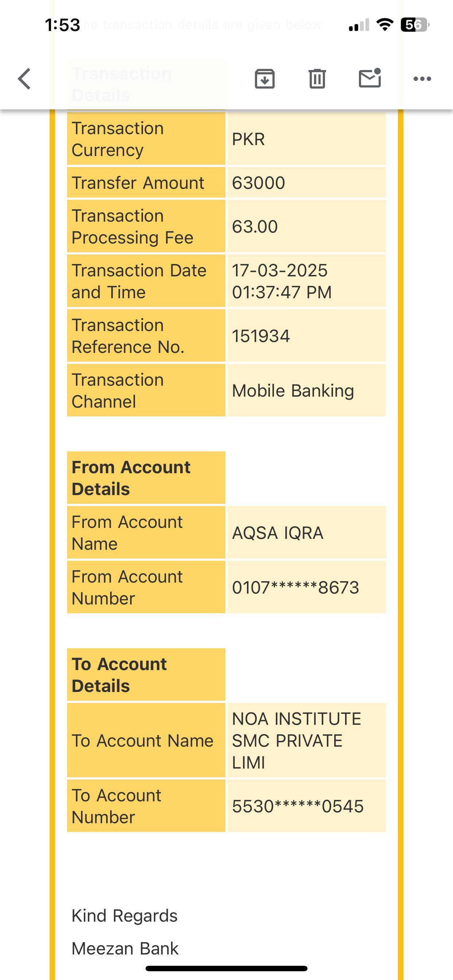Open the three-dot more options menu

point(422,79)
